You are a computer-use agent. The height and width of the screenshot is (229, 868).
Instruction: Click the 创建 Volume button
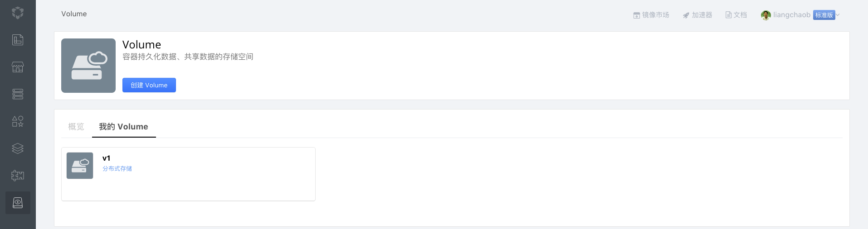click(149, 85)
